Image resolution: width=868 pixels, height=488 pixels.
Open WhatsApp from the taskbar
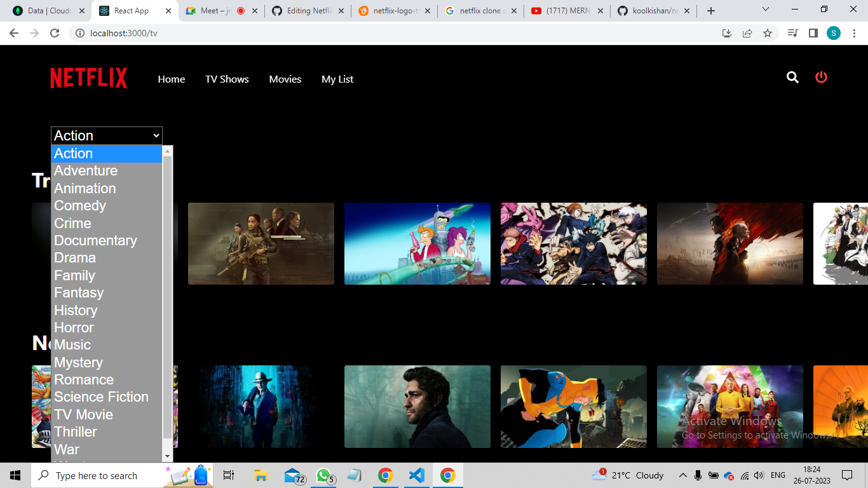[x=323, y=475]
